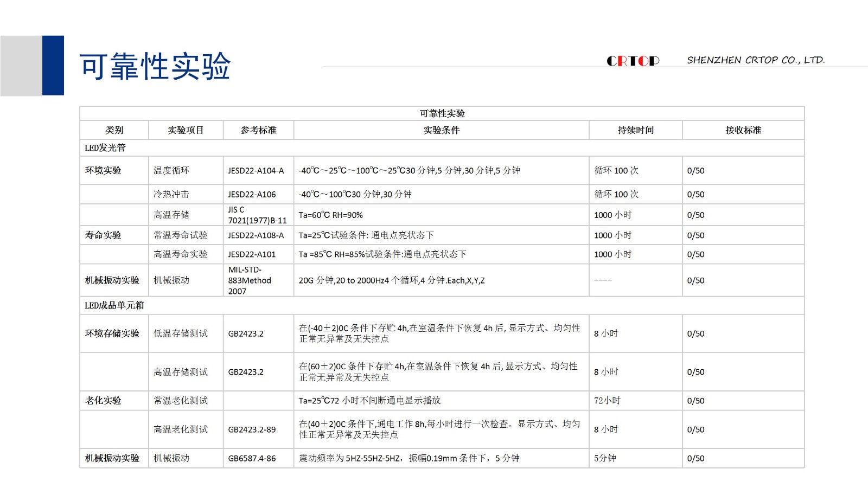Screen dimensions: 868x488
Task: Click the -40℃~100℃30 分钟 condition cell
Action: pos(441,194)
